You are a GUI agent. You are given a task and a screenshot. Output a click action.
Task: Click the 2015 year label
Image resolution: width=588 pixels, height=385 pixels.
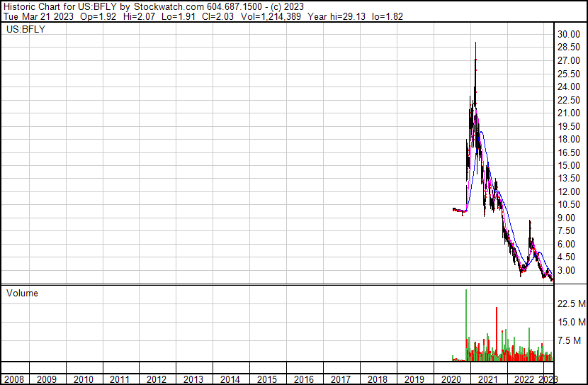(x=267, y=379)
